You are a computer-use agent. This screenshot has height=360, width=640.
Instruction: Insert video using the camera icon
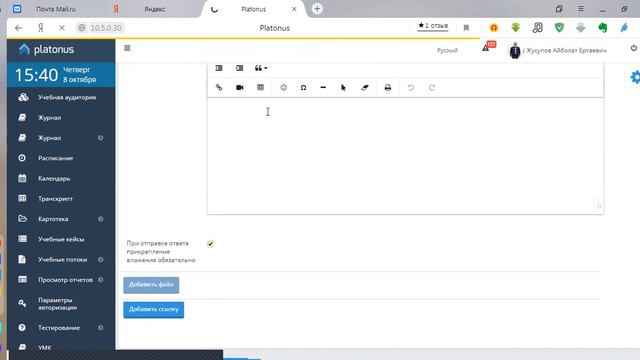click(240, 87)
